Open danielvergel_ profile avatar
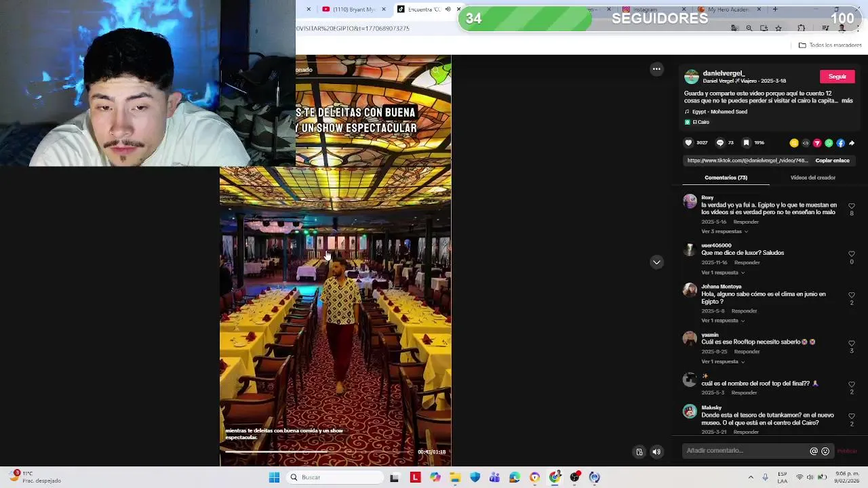Viewport: 868px width, 488px height. 691,77
